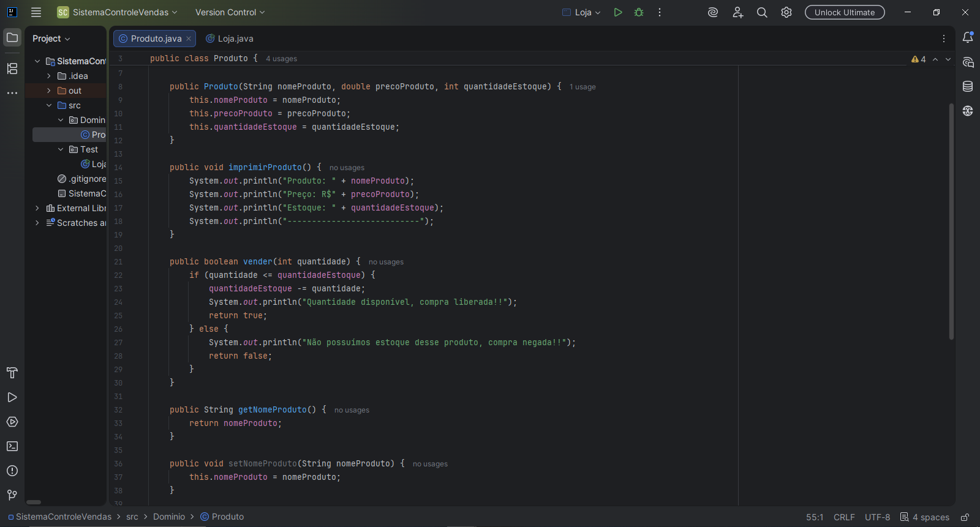Click the Unlock Ultimate button
980x527 pixels.
[845, 12]
